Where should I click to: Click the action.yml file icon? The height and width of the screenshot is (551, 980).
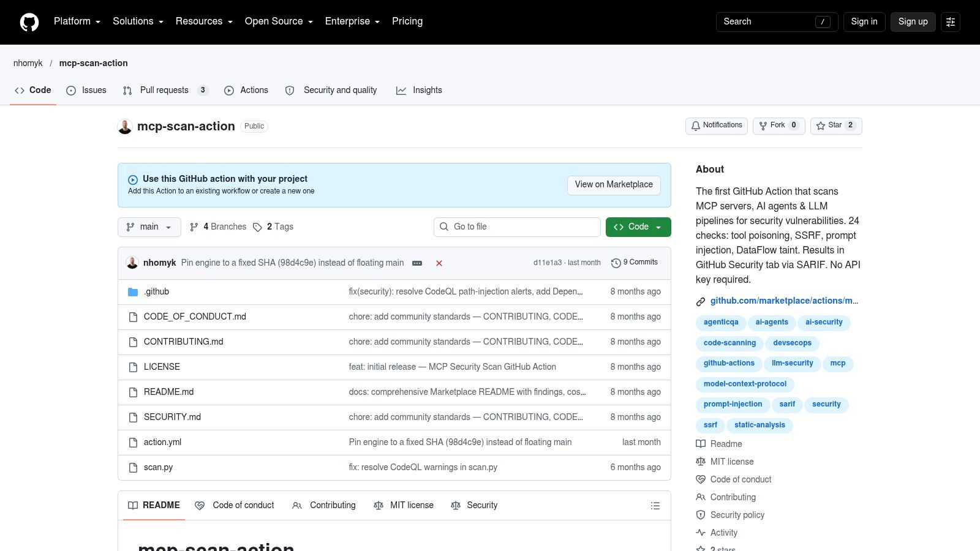pos(133,443)
